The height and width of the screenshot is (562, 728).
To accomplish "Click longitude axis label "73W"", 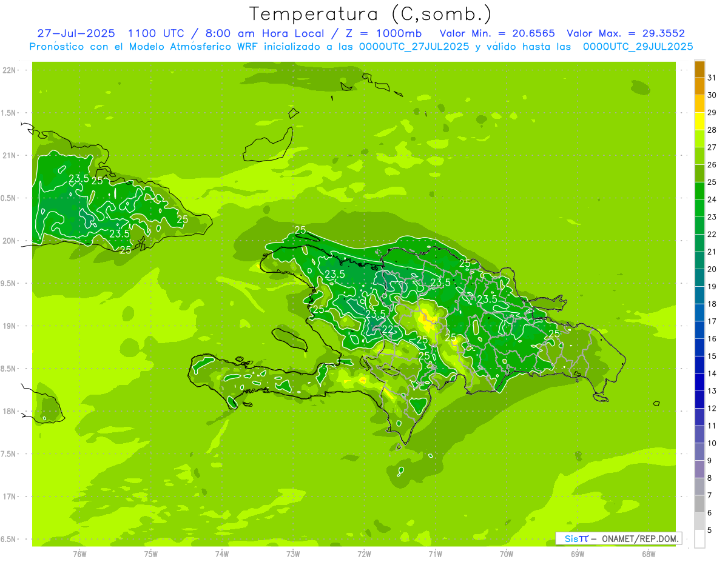I will [293, 554].
